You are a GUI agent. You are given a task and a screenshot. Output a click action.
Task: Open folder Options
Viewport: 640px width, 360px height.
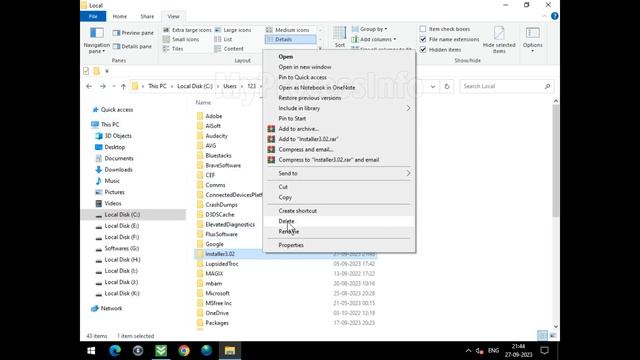point(532,40)
